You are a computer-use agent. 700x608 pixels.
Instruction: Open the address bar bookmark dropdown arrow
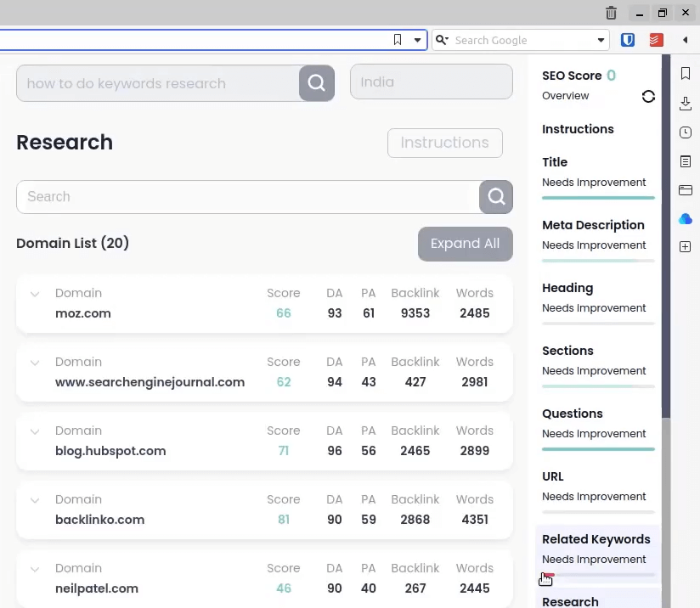[417, 40]
